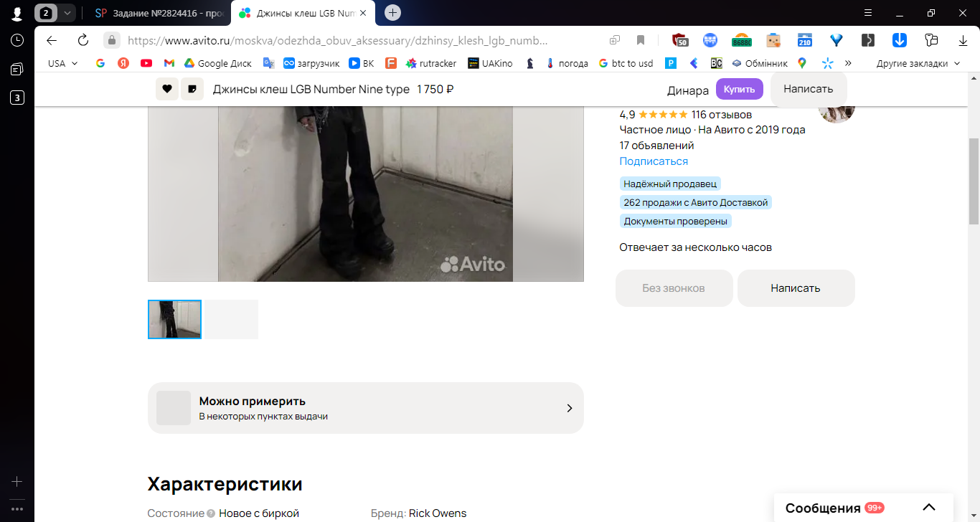Open the reading list sidebar icon
This screenshot has width=980, height=522.
17,69
